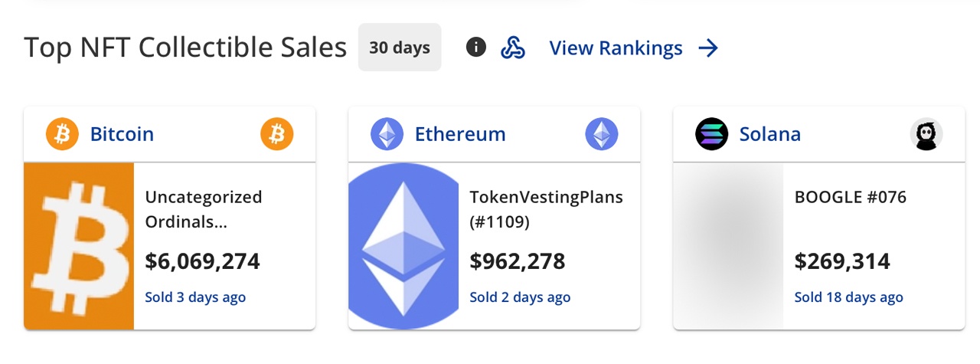
Task: Open the Bitcoin chain link
Action: (122, 135)
